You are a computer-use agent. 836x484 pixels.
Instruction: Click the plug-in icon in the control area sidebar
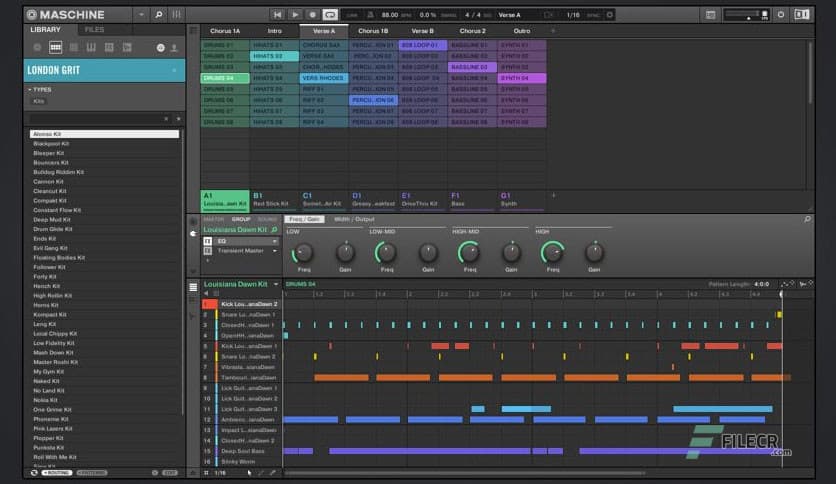[x=193, y=233]
